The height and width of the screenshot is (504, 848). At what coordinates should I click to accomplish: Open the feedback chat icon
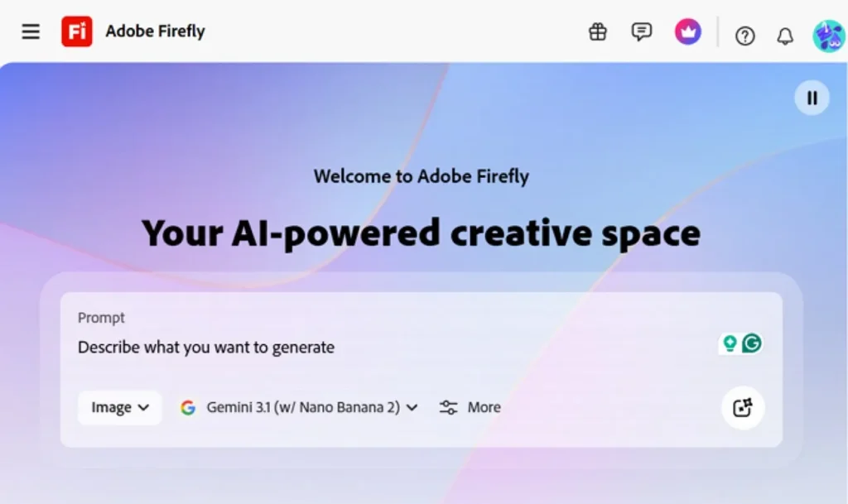click(641, 31)
